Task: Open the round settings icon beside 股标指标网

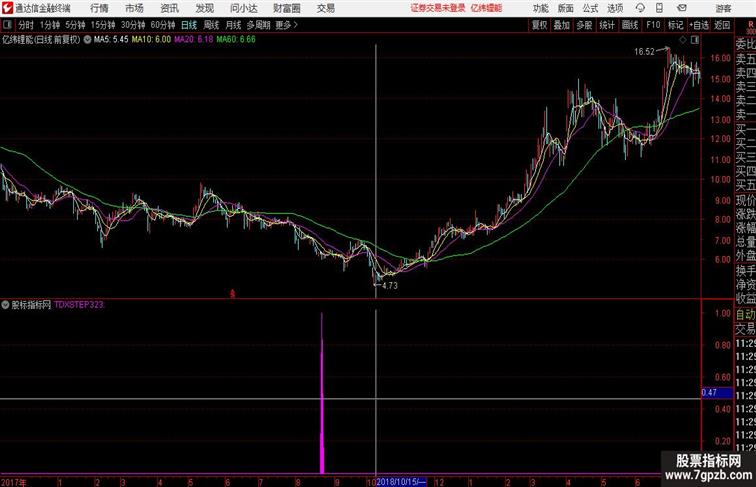Action: pyautogui.click(x=5, y=305)
